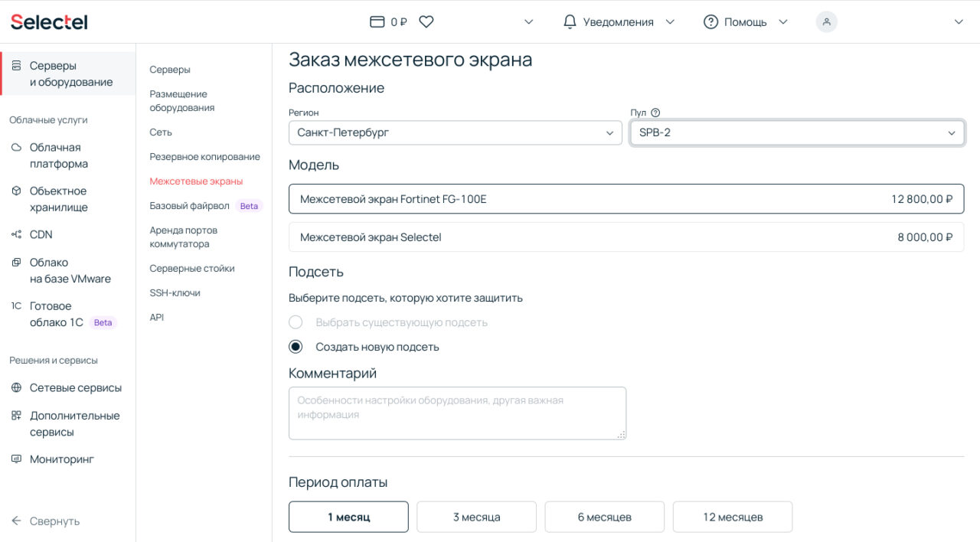This screenshot has width=980, height=542.
Task: Click the collapse sidebar arrow icon
Action: click(x=16, y=521)
